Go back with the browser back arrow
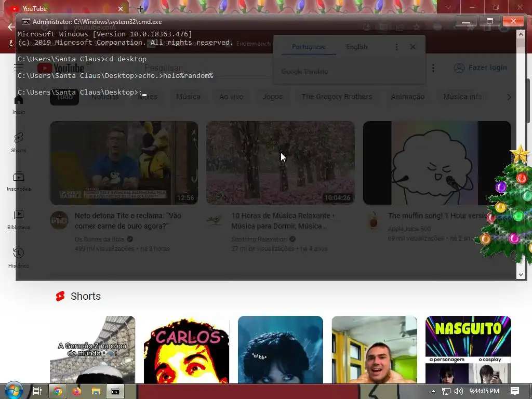Image resolution: width=532 pixels, height=399 pixels. [x=11, y=27]
